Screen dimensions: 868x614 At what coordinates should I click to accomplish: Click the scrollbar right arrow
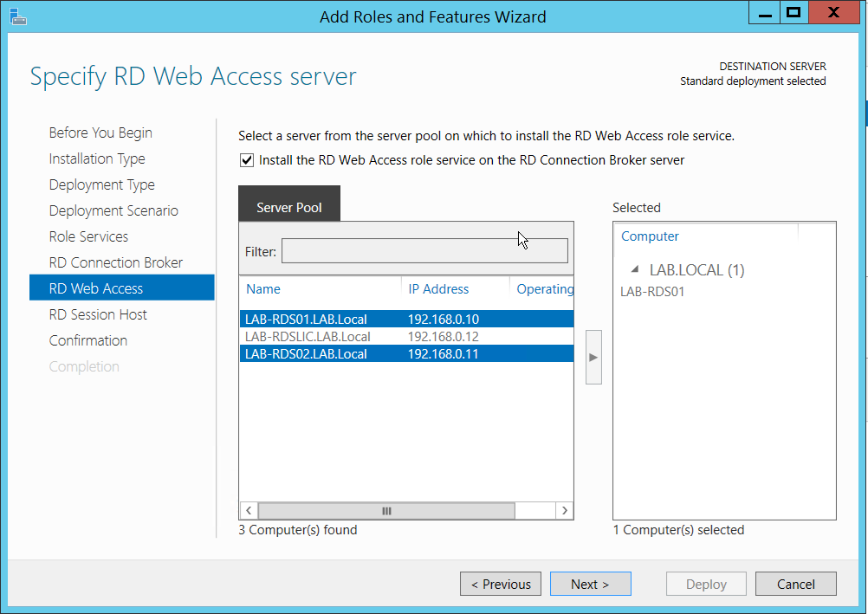click(x=564, y=511)
